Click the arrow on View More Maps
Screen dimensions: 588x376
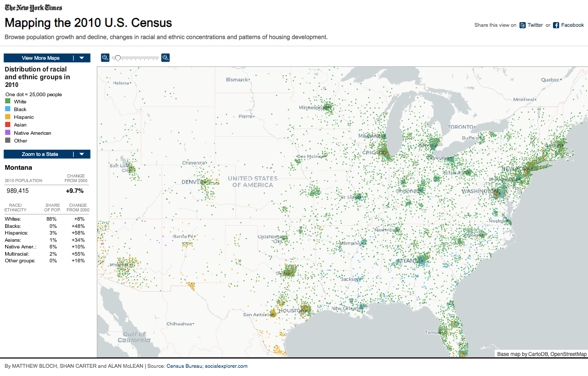pyautogui.click(x=81, y=58)
